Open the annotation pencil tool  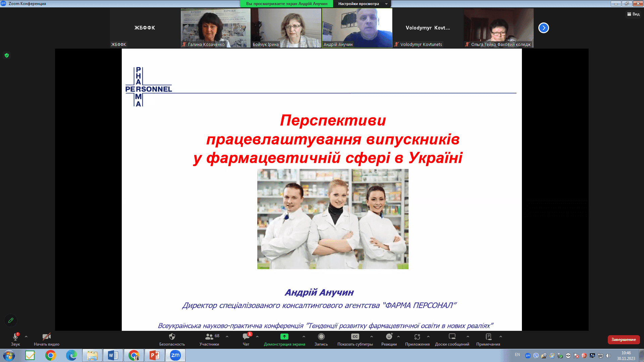[x=11, y=320]
